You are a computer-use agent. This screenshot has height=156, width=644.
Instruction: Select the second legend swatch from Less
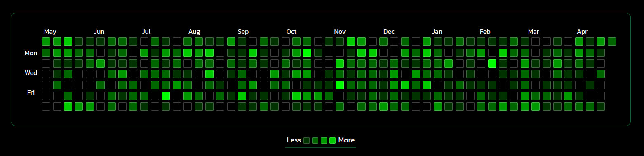tap(315, 140)
